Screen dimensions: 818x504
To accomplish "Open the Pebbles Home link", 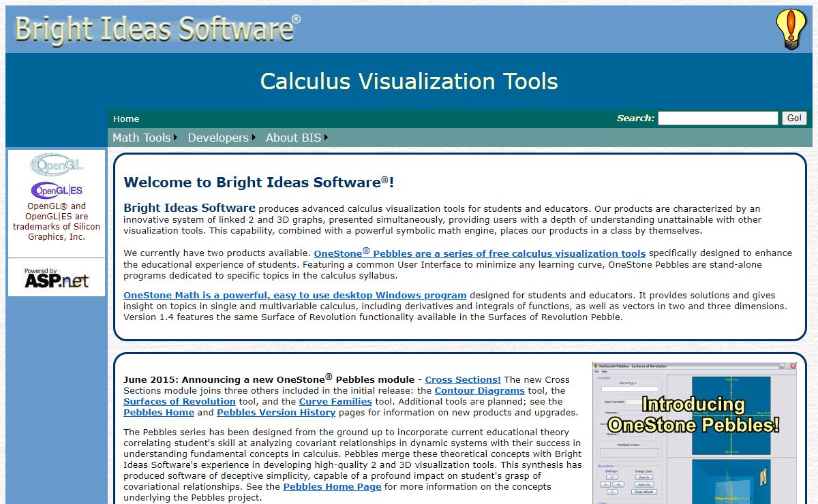I will (159, 413).
